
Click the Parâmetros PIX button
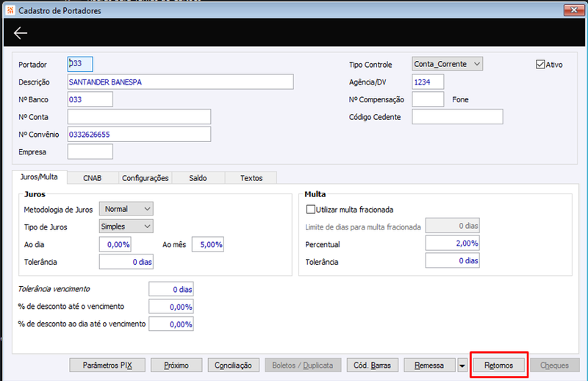[x=107, y=366]
